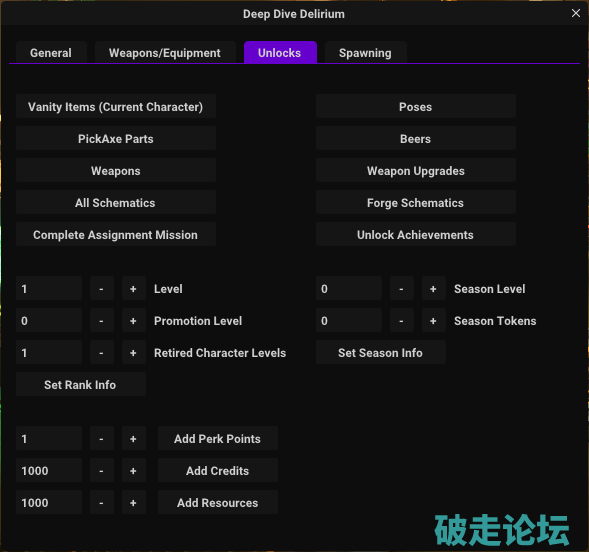Switch to the Spawning tab
Viewport: 589px width, 552px height.
point(365,53)
